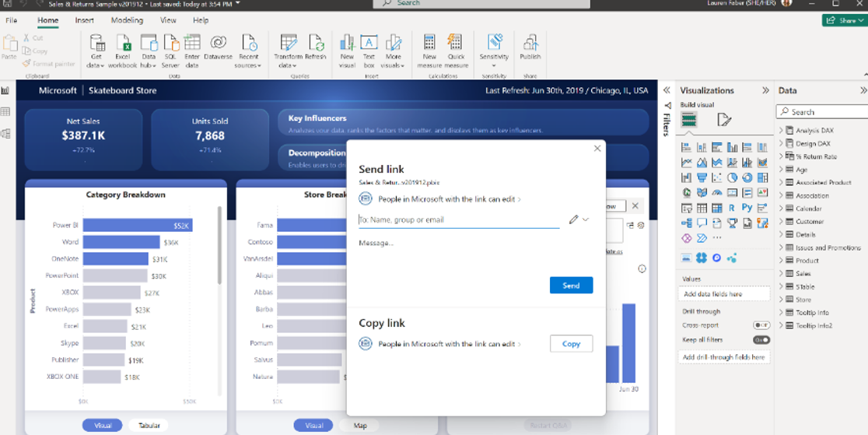This screenshot has height=435, width=868.
Task: Expand the Filters pane
Action: click(x=667, y=90)
